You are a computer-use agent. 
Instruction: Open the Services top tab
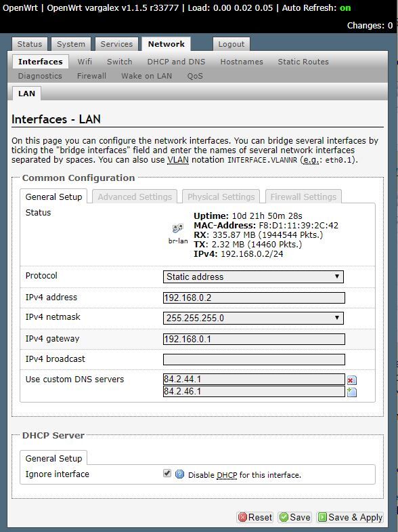116,44
